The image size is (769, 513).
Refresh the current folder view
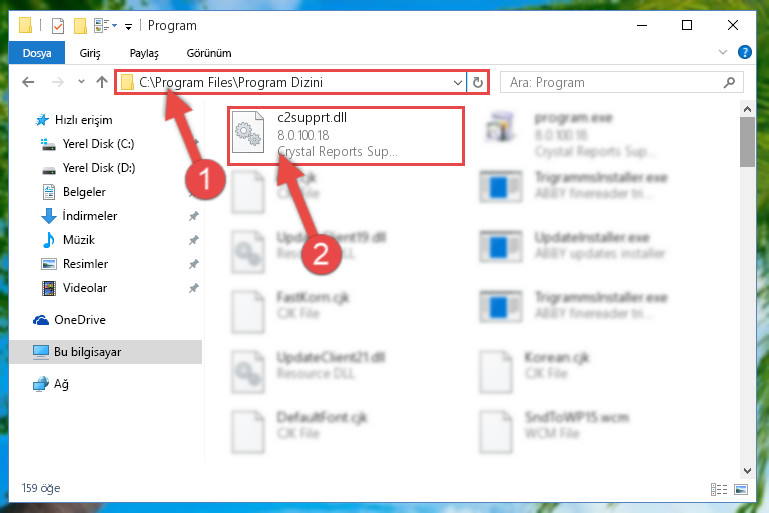478,82
